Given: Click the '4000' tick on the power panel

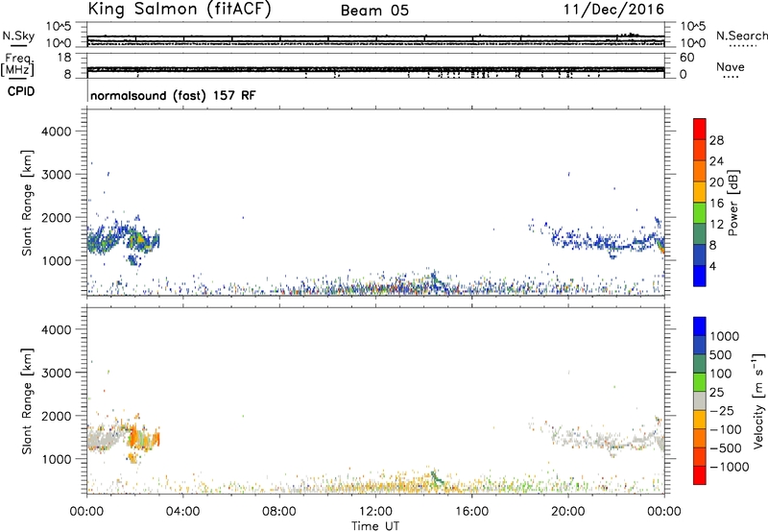Looking at the screenshot, I should pos(56,132).
